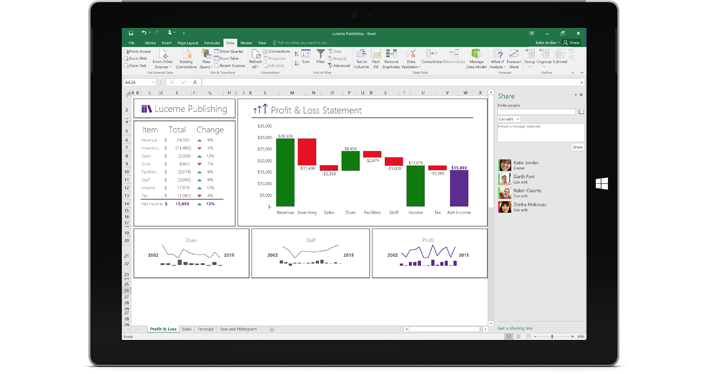Click the Save icon in the title bar
This screenshot has width=713, height=374.
pyautogui.click(x=131, y=33)
